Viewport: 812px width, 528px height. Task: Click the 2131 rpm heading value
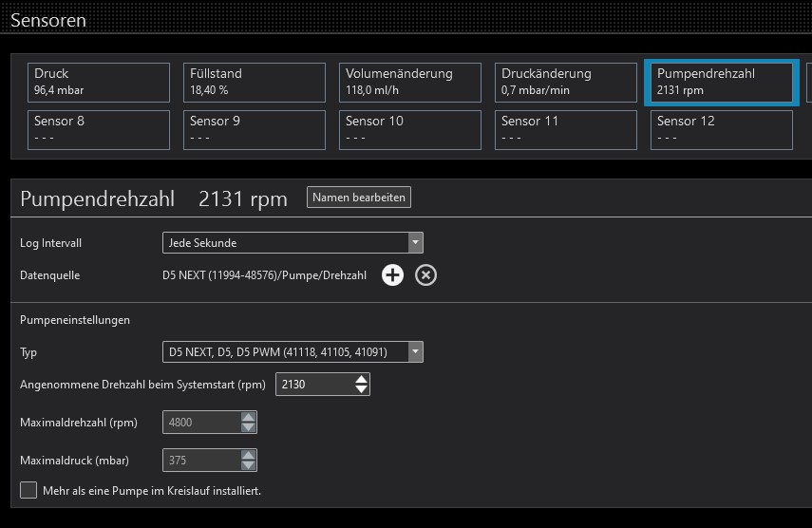click(x=243, y=198)
